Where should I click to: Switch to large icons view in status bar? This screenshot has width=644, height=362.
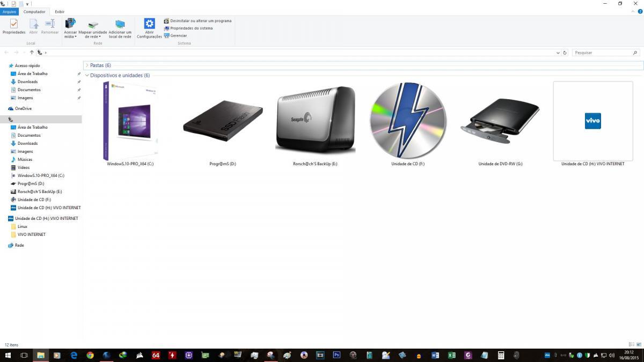point(638,344)
